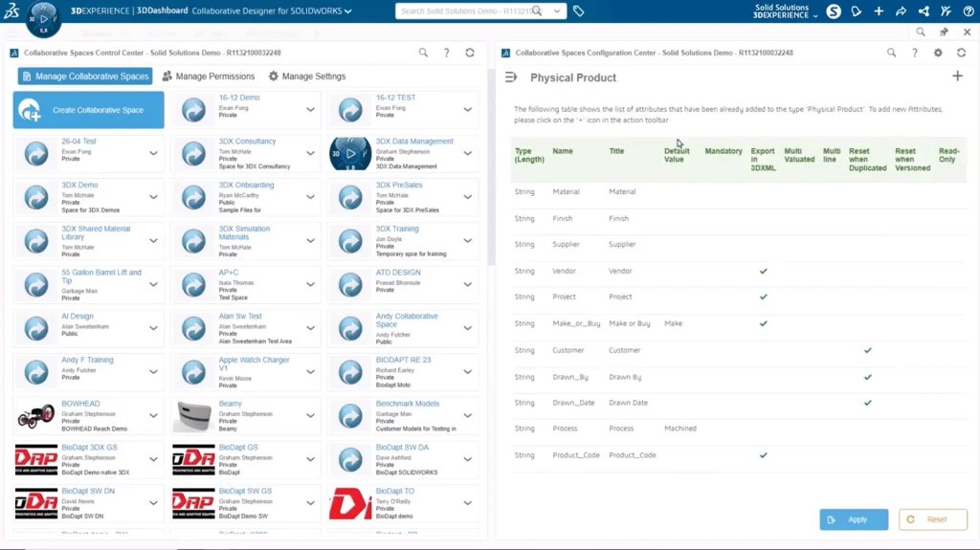Open the Apple Watch Charger V1 link
The height and width of the screenshot is (550, 980).
pos(254,363)
